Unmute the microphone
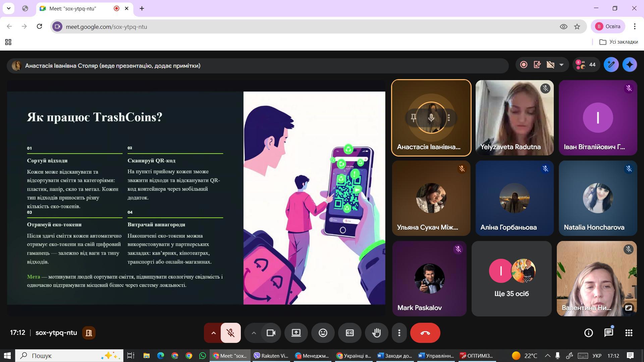Screen dimensions: 644x362 click(x=230, y=333)
